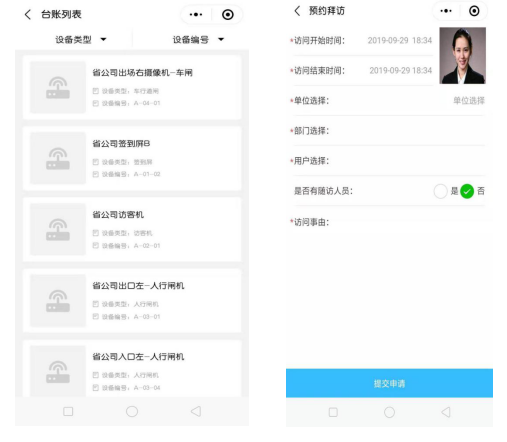Viewport: 507px width, 442px height.
Task: Open the 省公司访客机 device entry
Action: click(x=132, y=229)
